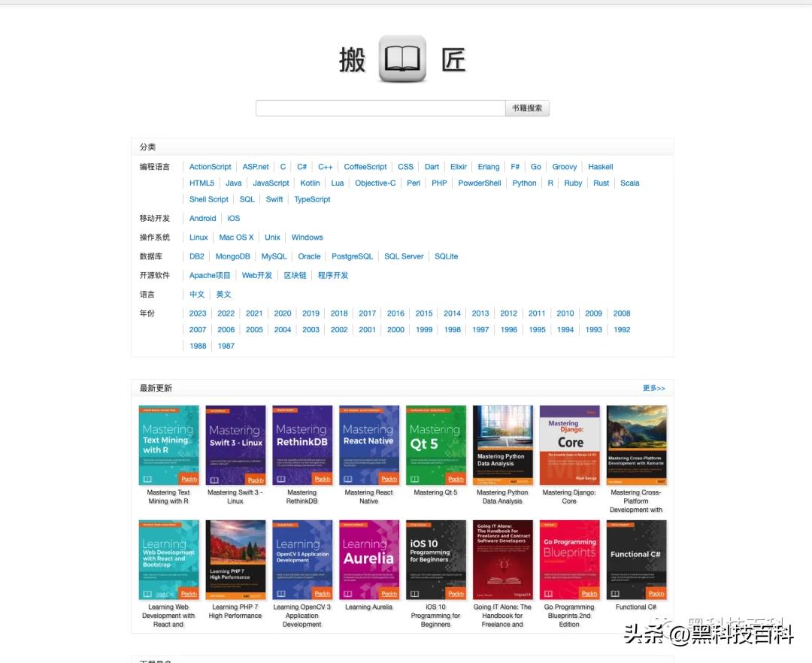Open Learning Web Development with React cover
Screen dimensions: 812x663
point(169,560)
